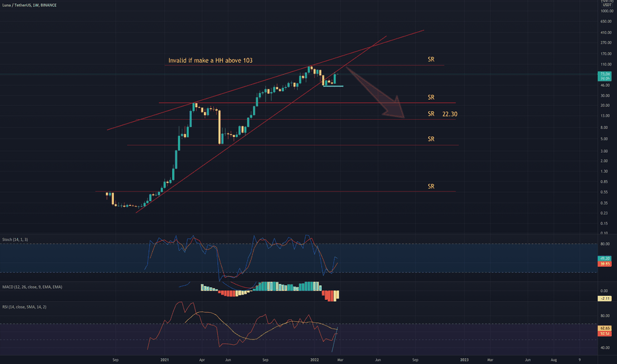This screenshot has height=364, width=617.
Task: Click the 13.00 price scale label
Action: (606, 116)
